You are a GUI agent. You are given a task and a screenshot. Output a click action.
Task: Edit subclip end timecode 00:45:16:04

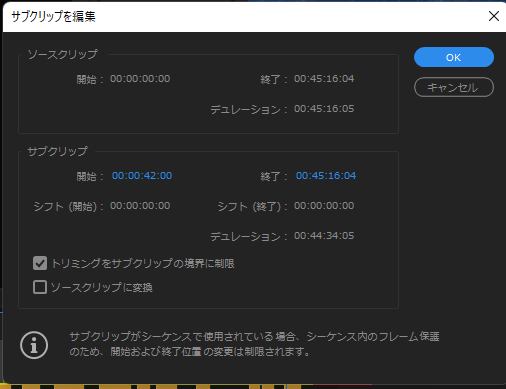click(326, 176)
